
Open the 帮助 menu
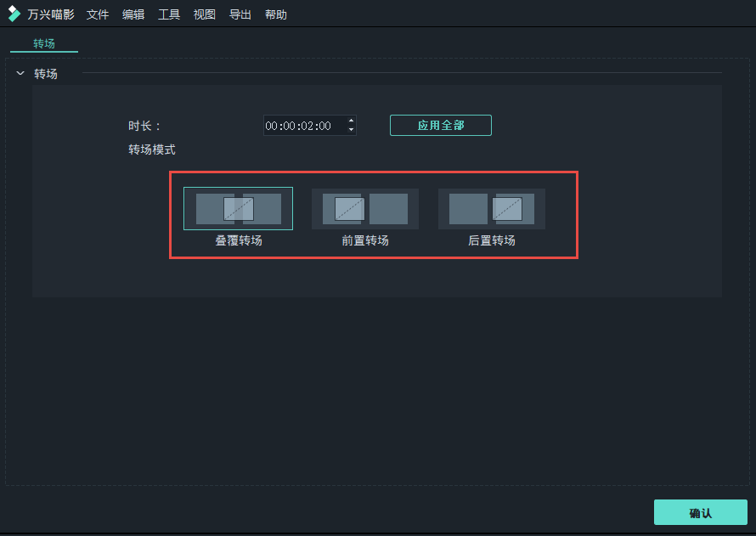point(275,14)
